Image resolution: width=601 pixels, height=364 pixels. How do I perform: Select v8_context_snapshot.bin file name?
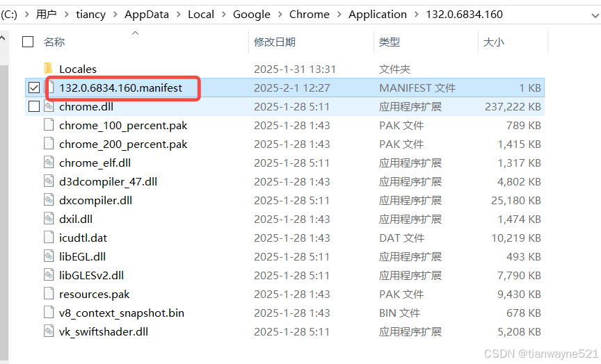point(122,313)
